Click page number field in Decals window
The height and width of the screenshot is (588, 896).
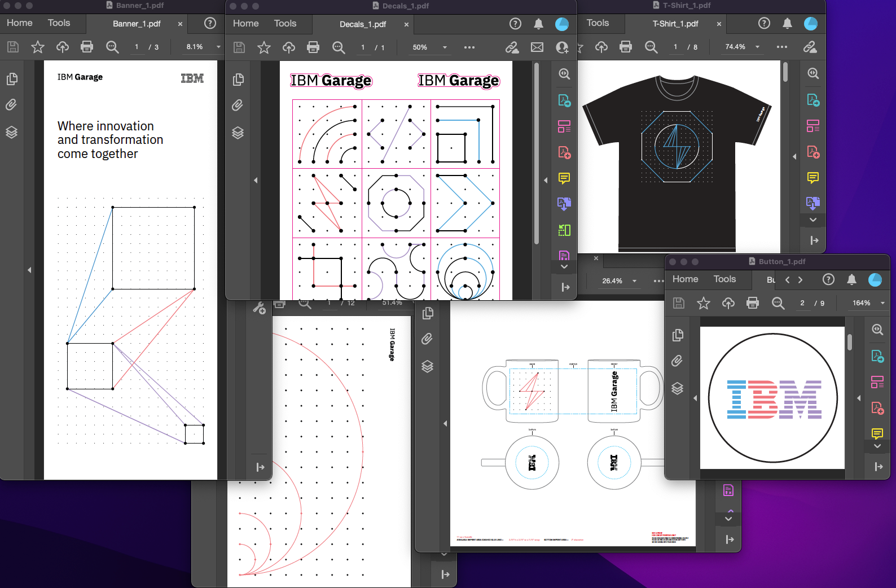[363, 47]
